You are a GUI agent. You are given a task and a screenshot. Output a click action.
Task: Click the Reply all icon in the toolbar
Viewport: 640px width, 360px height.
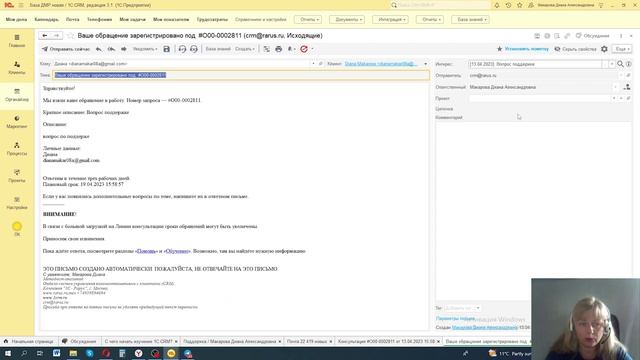point(111,49)
